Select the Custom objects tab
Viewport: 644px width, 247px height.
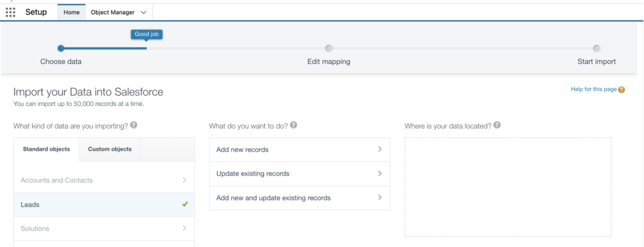(110, 149)
